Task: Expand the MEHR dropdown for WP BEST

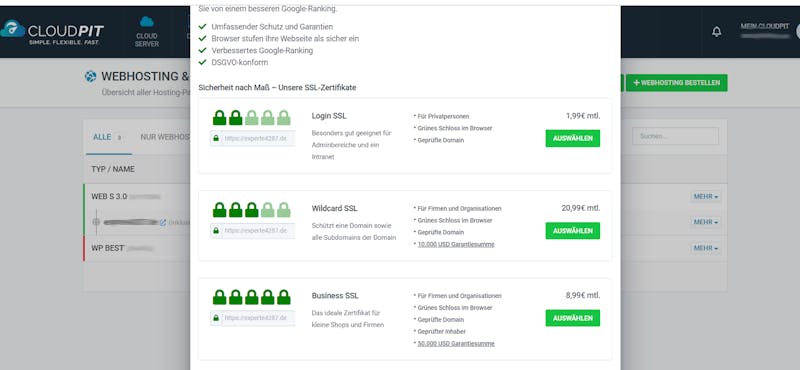Action: point(706,248)
